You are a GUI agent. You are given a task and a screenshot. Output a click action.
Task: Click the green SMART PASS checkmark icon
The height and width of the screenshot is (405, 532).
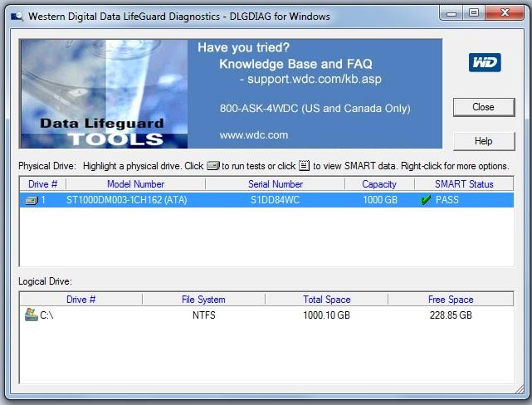(x=426, y=200)
